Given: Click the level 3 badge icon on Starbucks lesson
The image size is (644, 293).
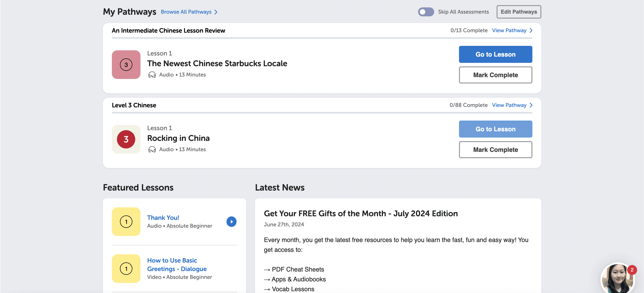Looking at the screenshot, I should pyautogui.click(x=126, y=64).
